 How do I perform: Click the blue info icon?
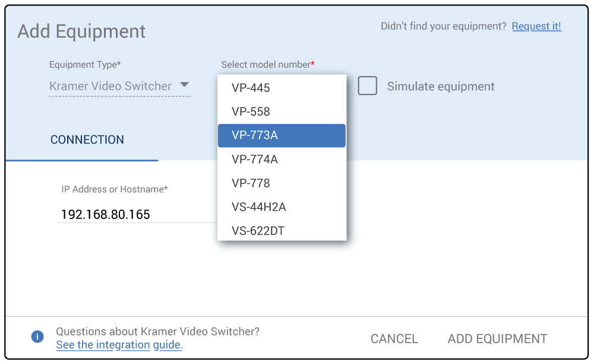(37, 337)
